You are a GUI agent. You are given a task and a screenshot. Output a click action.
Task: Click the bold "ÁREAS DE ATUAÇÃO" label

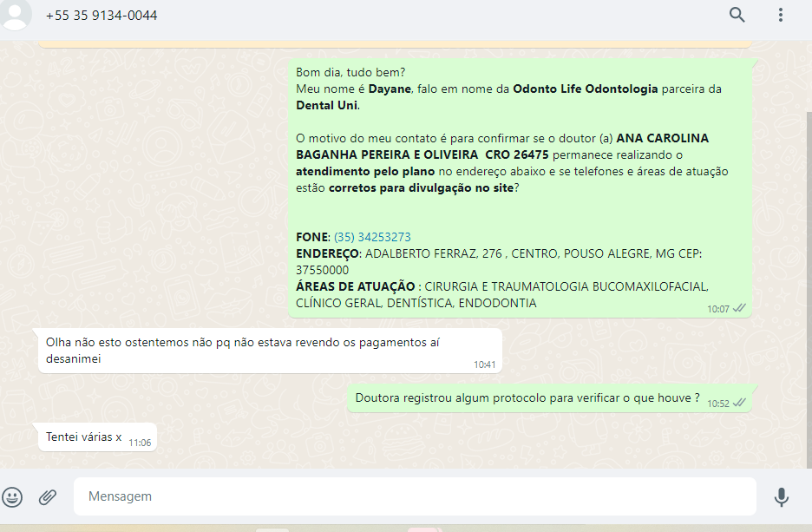coord(356,286)
